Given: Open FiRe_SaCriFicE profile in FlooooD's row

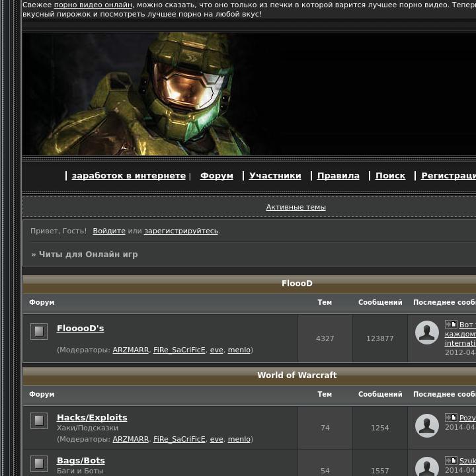Looking at the screenshot, I should tap(179, 350).
